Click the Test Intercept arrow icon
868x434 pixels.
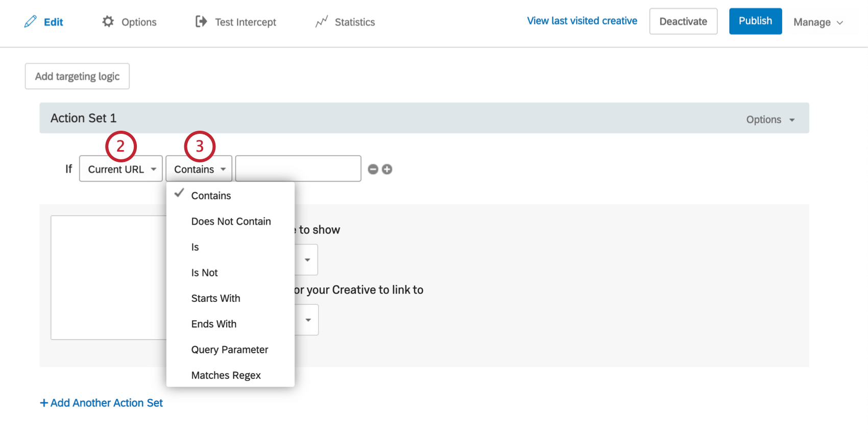click(x=201, y=21)
